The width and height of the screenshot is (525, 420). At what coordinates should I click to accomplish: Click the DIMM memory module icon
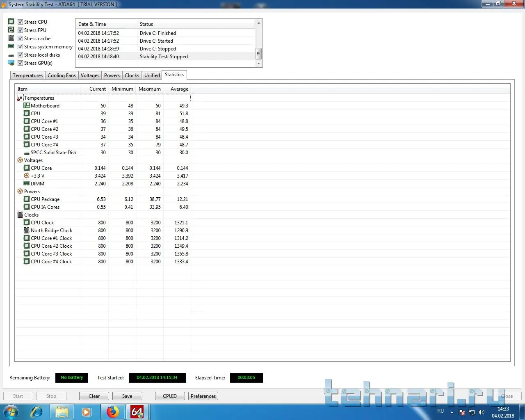click(27, 184)
